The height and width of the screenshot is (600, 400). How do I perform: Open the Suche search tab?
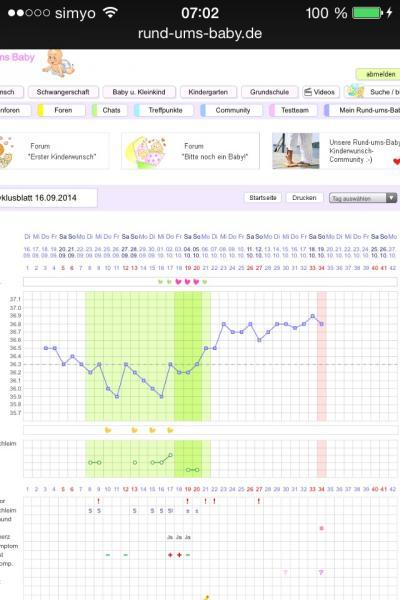click(x=372, y=92)
